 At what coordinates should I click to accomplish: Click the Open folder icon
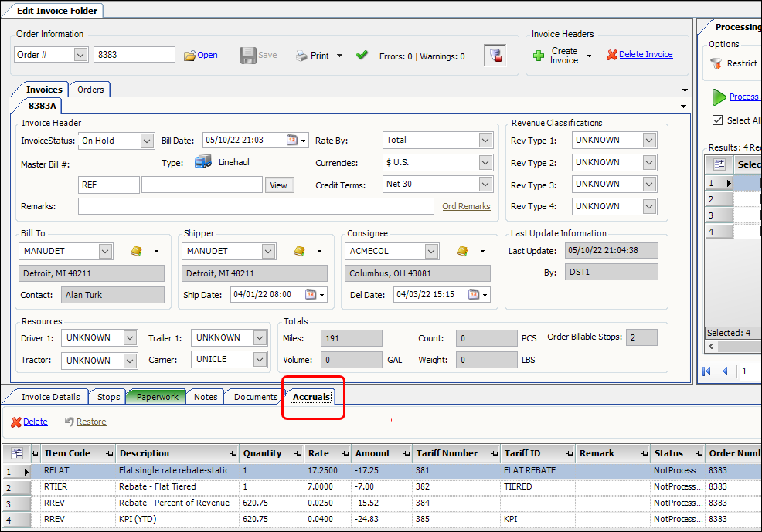point(190,56)
